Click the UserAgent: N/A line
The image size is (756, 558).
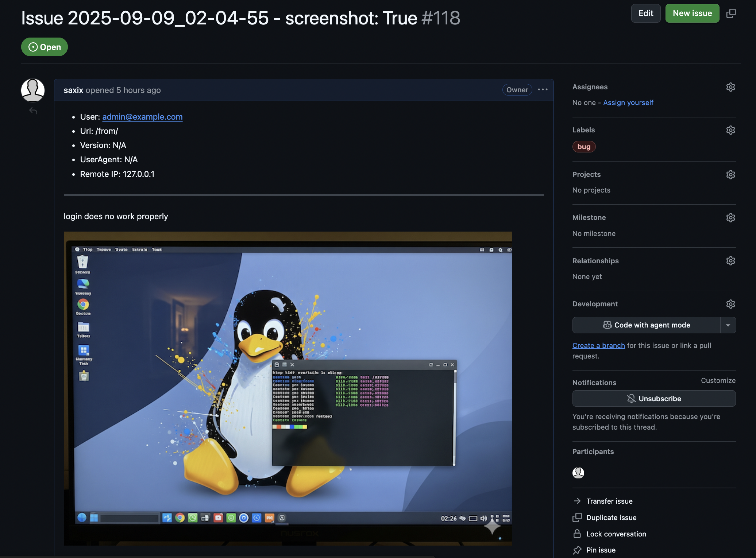coord(109,159)
